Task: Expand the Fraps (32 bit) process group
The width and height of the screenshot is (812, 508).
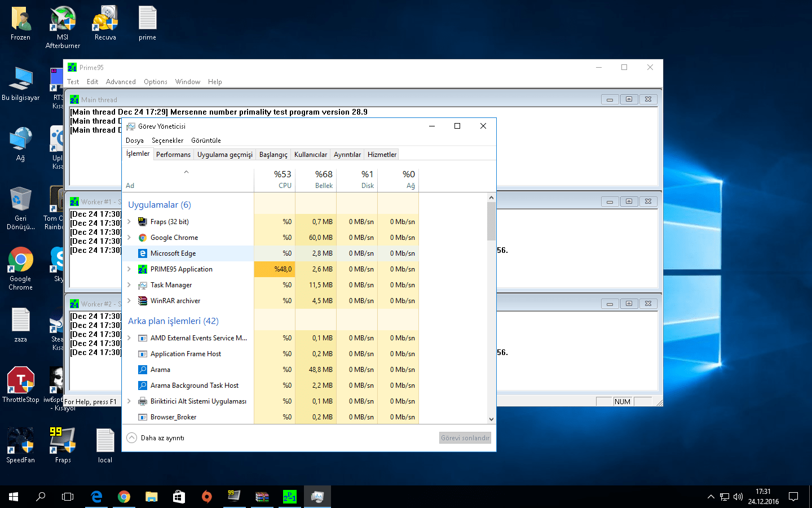Action: coord(129,222)
